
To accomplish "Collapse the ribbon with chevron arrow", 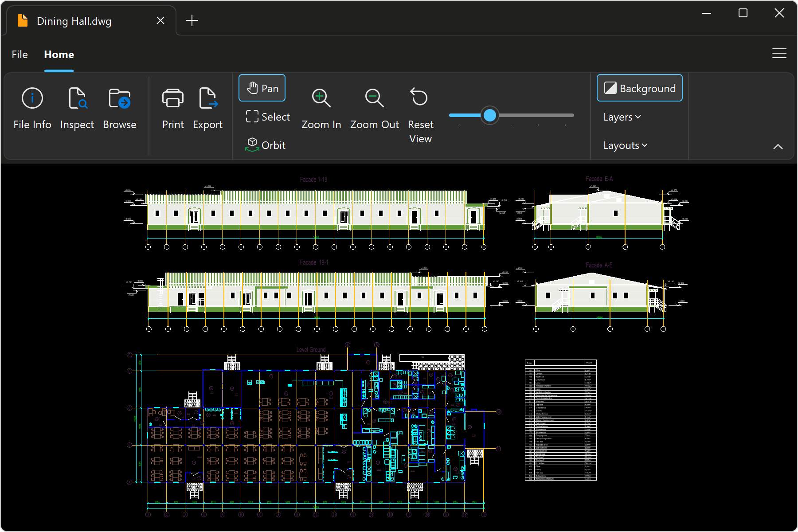I will click(778, 147).
